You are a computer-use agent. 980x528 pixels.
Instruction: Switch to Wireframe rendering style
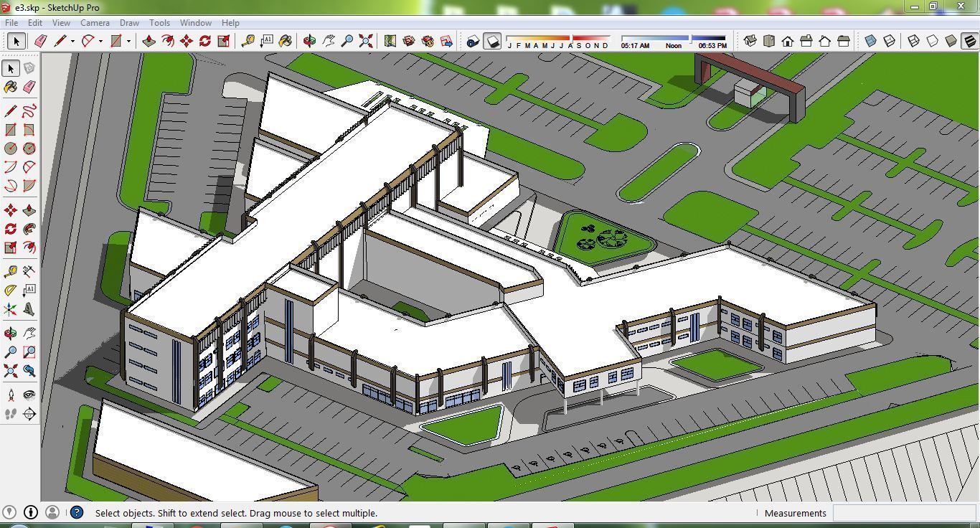point(913,41)
